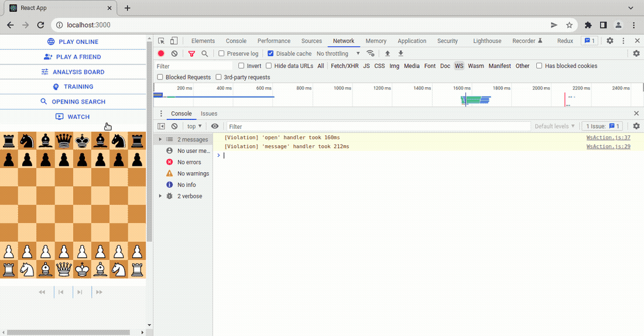Create a live expression with the eye icon
Screen dimensions: 644x336
(215, 126)
